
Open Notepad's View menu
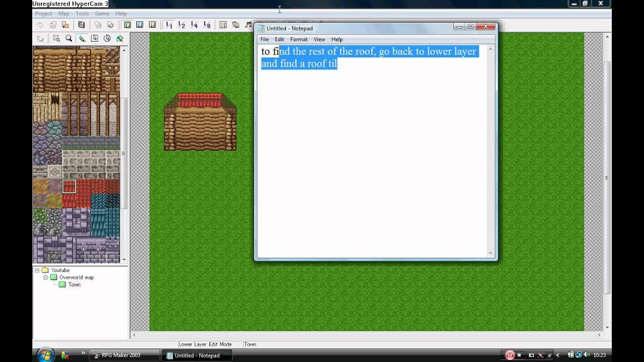click(319, 39)
